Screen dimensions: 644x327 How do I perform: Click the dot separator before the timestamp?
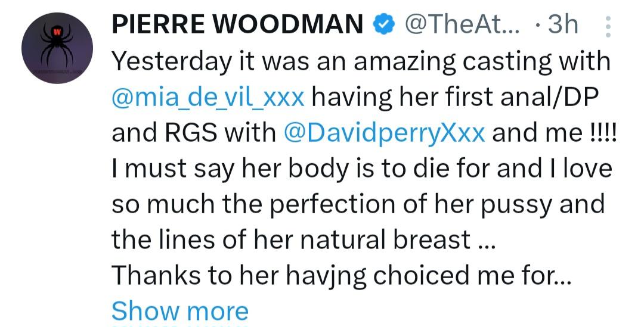click(x=538, y=24)
